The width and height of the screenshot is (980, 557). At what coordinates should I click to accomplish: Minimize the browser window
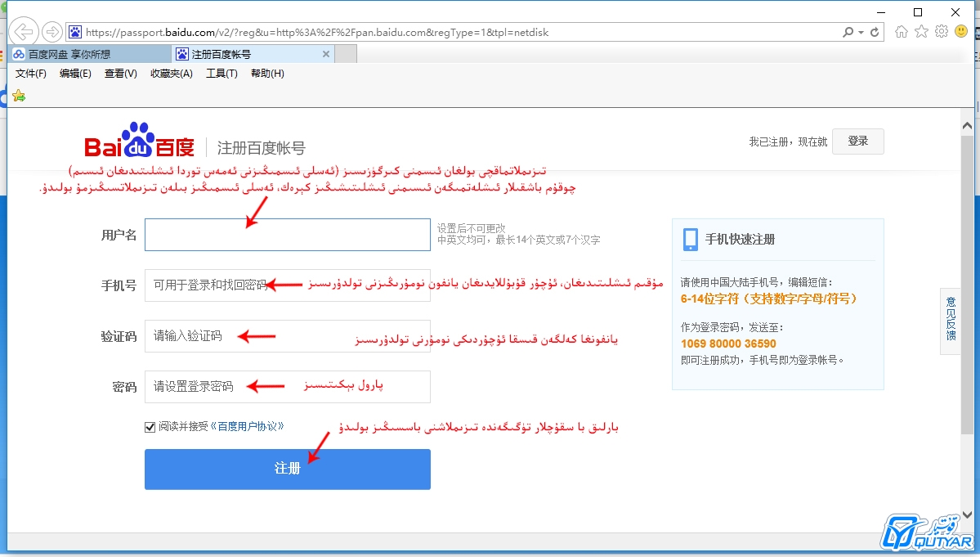(881, 12)
